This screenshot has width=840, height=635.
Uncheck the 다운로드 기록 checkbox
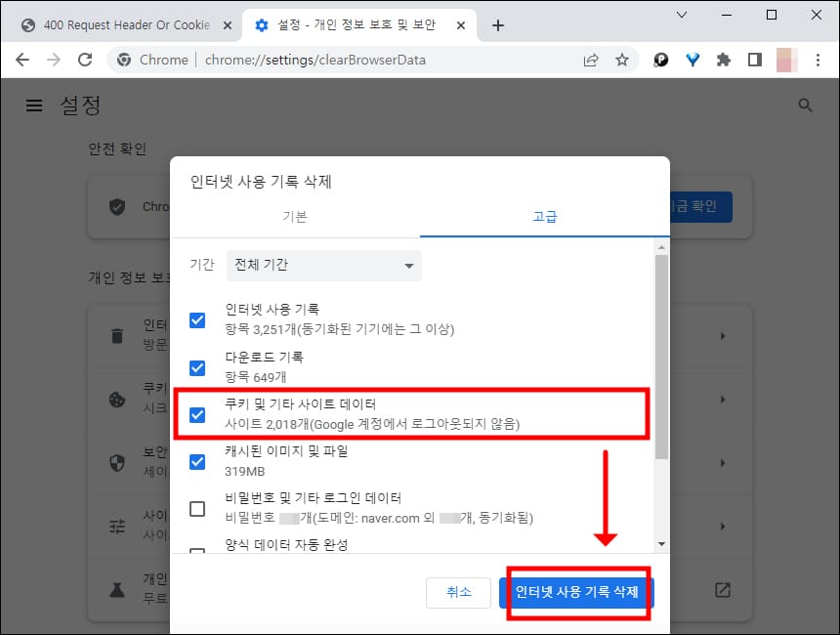point(197,367)
